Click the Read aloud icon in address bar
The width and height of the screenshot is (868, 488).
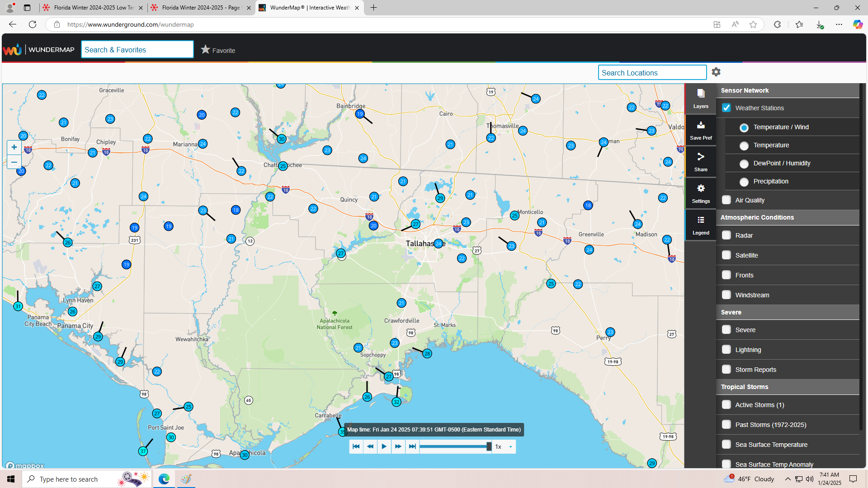pyautogui.click(x=735, y=24)
